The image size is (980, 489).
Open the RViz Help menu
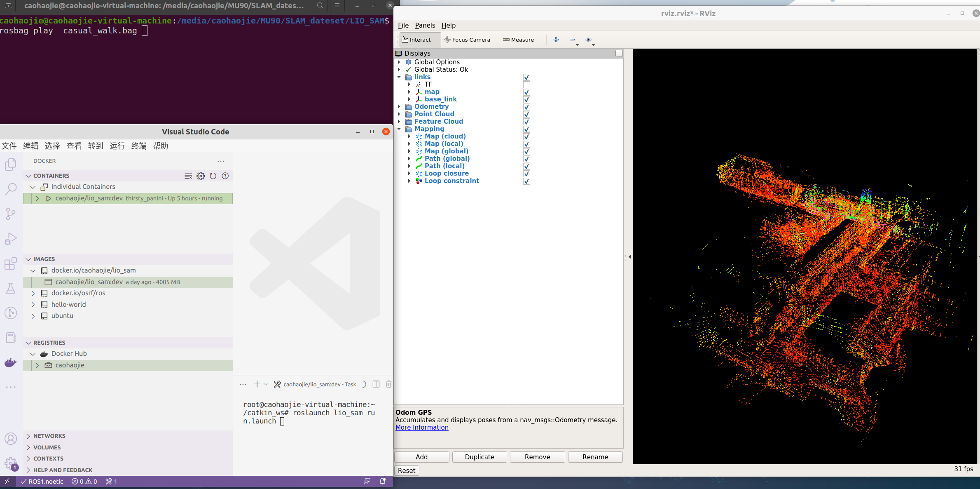coord(449,25)
